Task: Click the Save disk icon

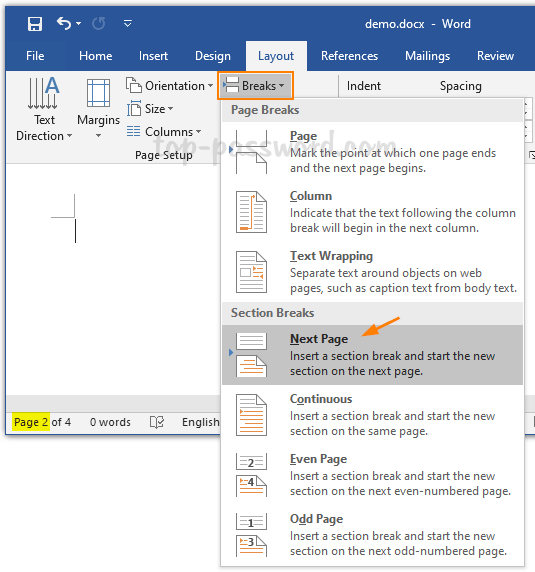Action: coord(35,24)
